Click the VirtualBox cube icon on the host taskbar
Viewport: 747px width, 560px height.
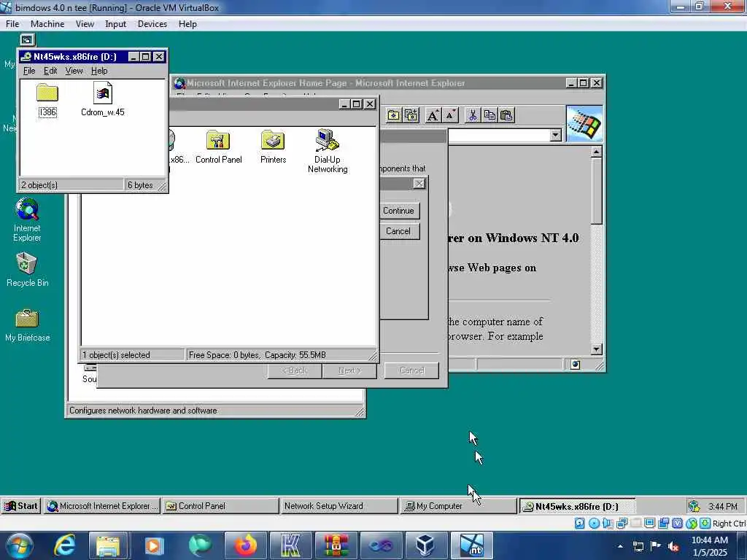[425, 545]
